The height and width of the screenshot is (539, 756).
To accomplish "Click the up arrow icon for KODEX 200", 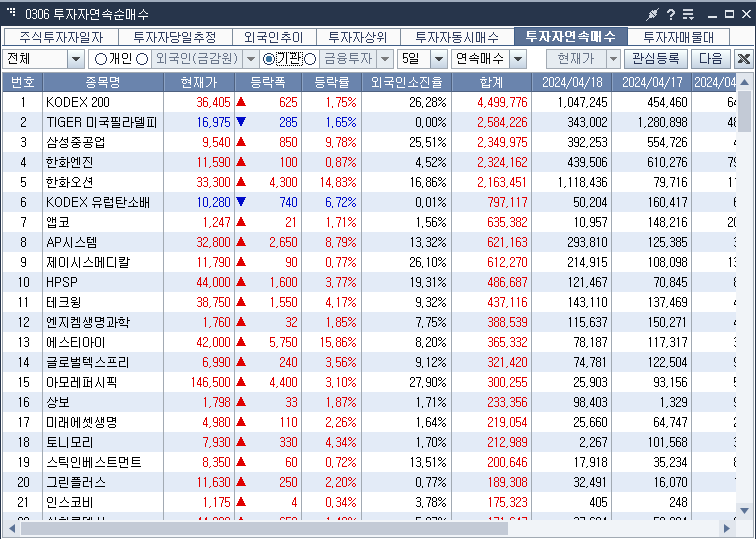I will click(241, 102).
